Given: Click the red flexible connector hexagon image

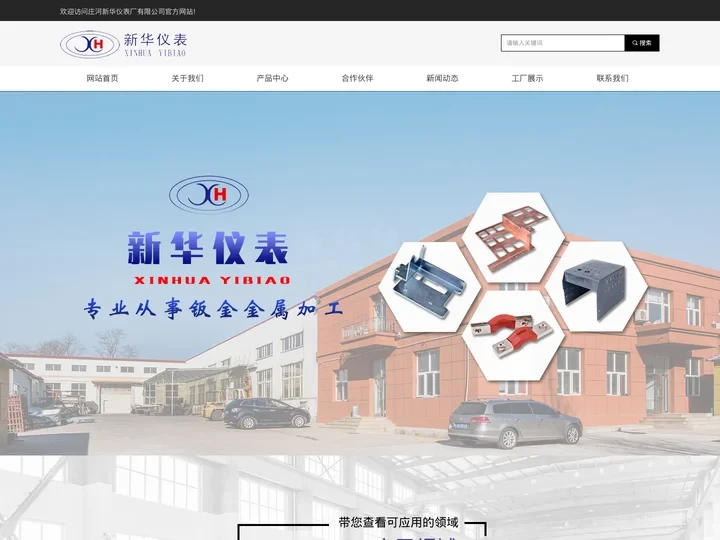Looking at the screenshot, I should click(513, 336).
